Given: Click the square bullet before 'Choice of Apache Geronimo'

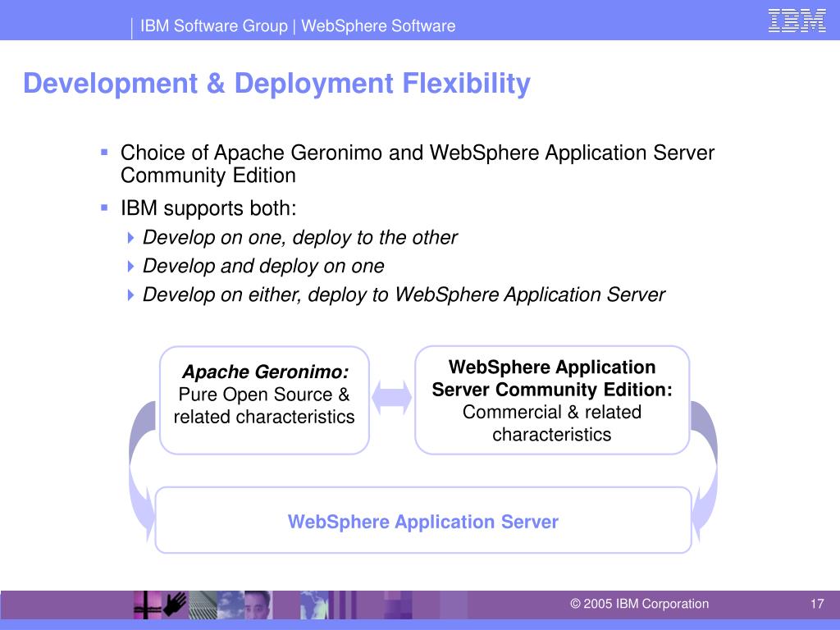Looking at the screenshot, I should [104, 153].
